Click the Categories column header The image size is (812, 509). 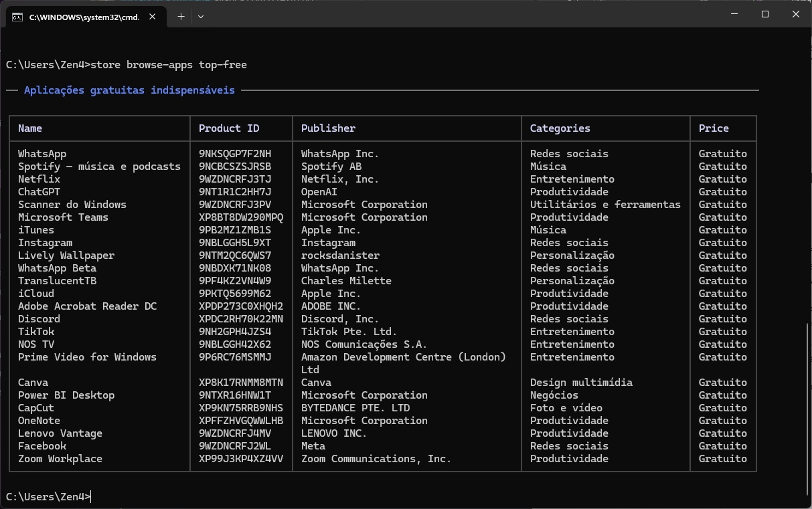[560, 128]
